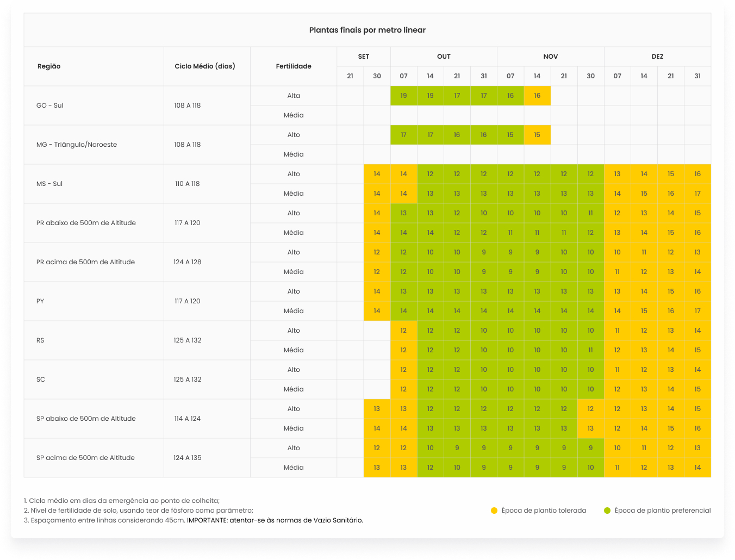Select the "Região" column header
The image size is (735, 560).
49,66
